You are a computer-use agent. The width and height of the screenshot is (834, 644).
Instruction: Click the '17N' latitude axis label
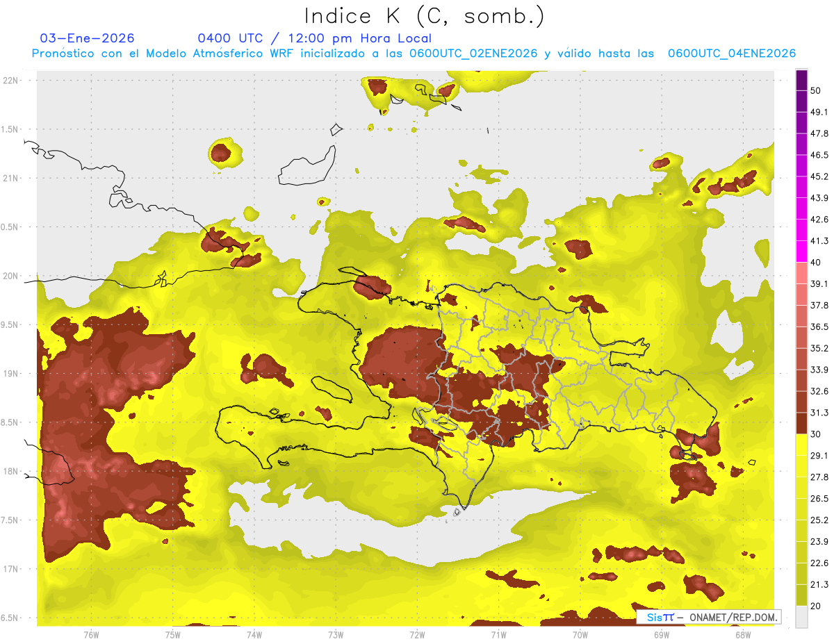10,570
